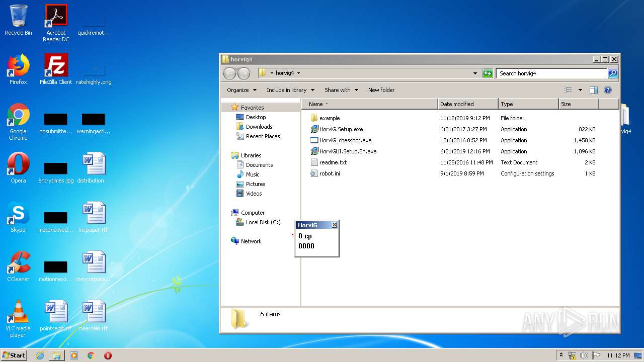
Task: Select distribution document icon on desktop
Action: pyautogui.click(x=94, y=168)
